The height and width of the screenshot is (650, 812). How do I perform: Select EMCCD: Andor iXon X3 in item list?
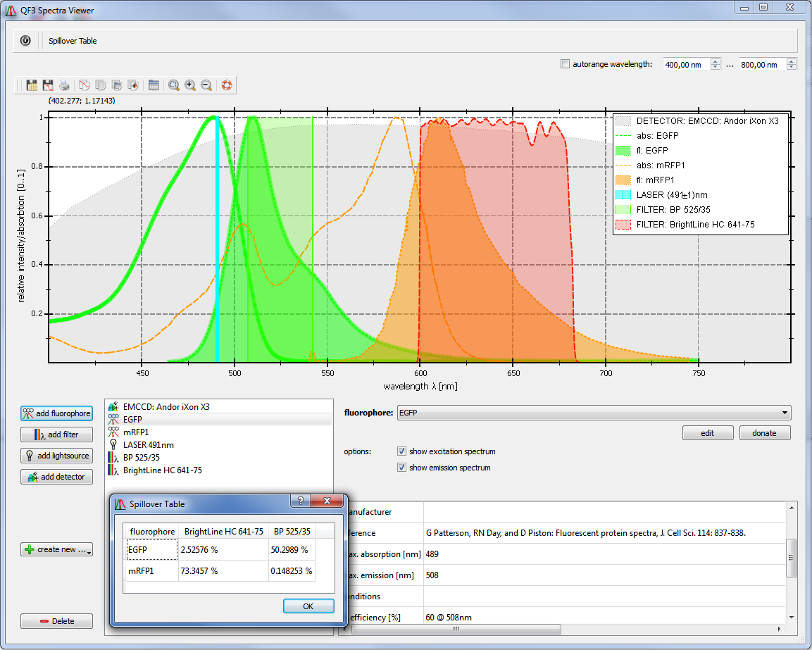coord(219,406)
